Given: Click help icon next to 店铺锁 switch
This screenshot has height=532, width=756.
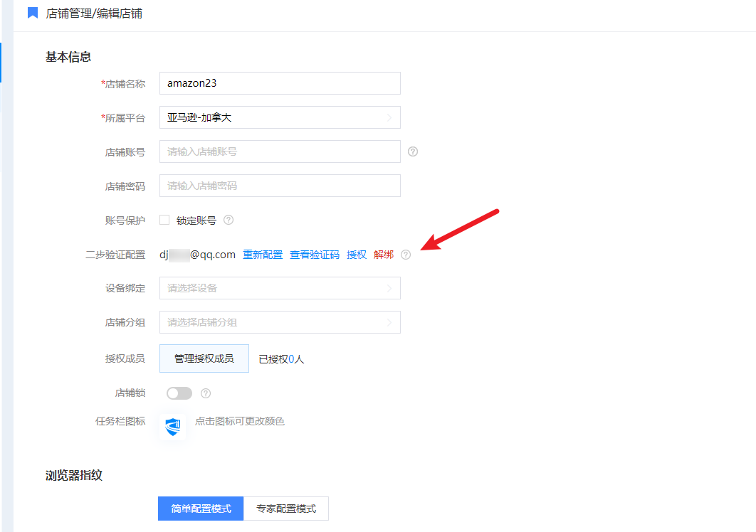Looking at the screenshot, I should point(206,393).
